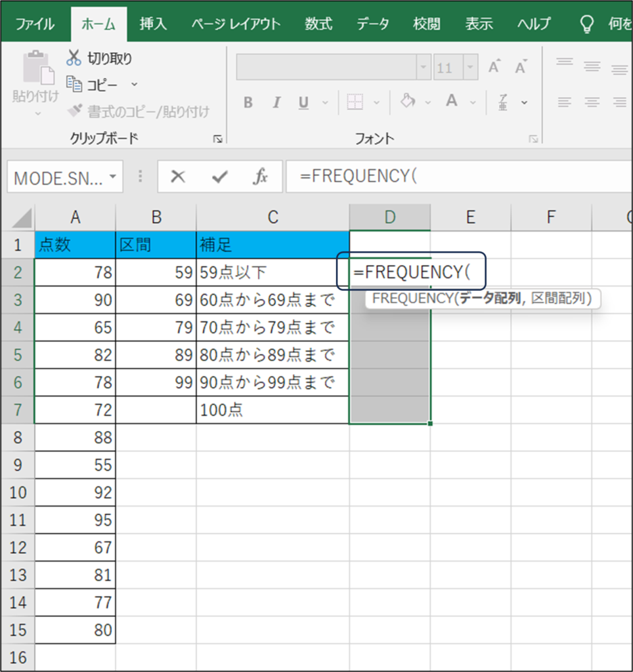This screenshot has width=633, height=672.
Task: Click the ファイル menu
Action: pyautogui.click(x=34, y=24)
